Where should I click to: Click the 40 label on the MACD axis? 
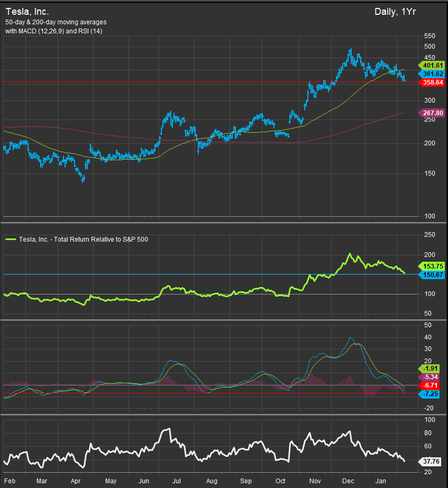click(428, 337)
